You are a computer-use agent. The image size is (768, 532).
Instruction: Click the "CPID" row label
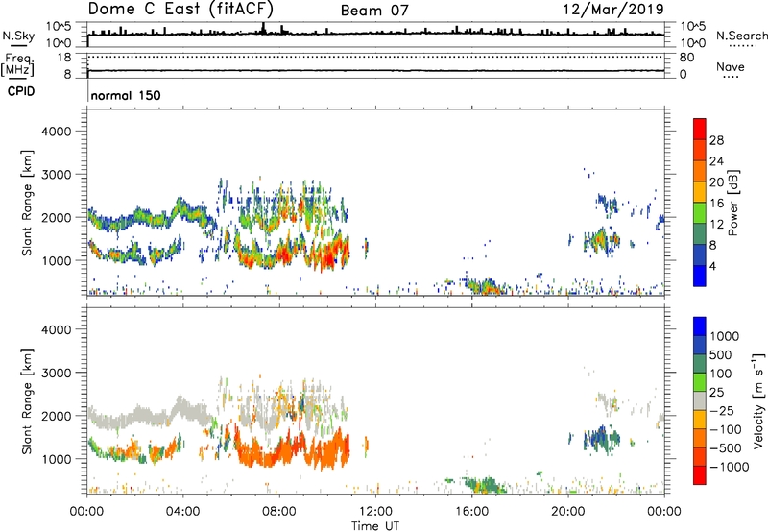click(x=20, y=91)
